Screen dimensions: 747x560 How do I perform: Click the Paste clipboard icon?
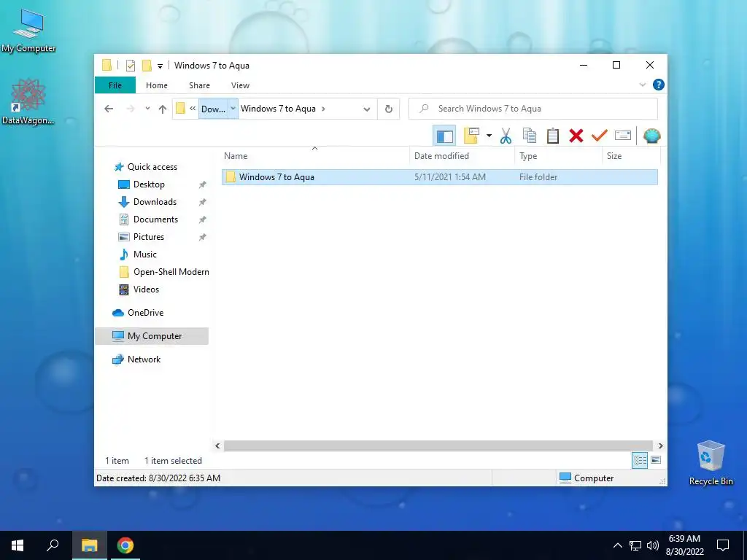pyautogui.click(x=553, y=136)
